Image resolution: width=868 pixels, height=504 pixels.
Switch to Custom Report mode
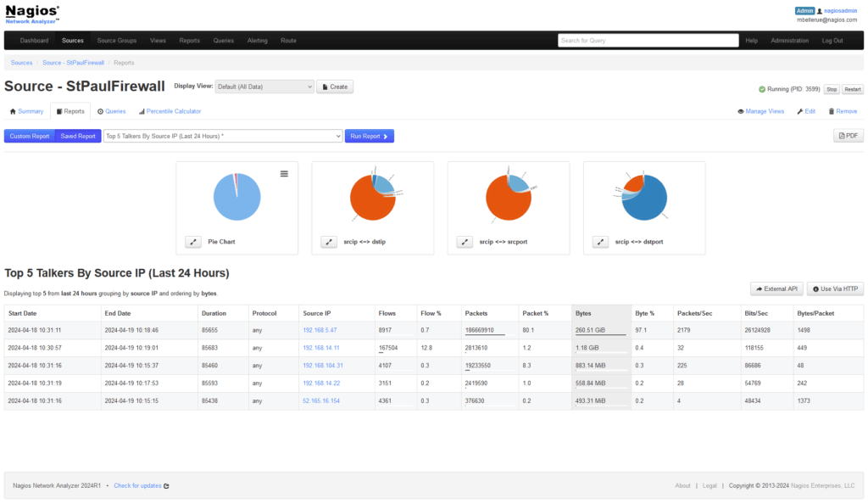30,136
